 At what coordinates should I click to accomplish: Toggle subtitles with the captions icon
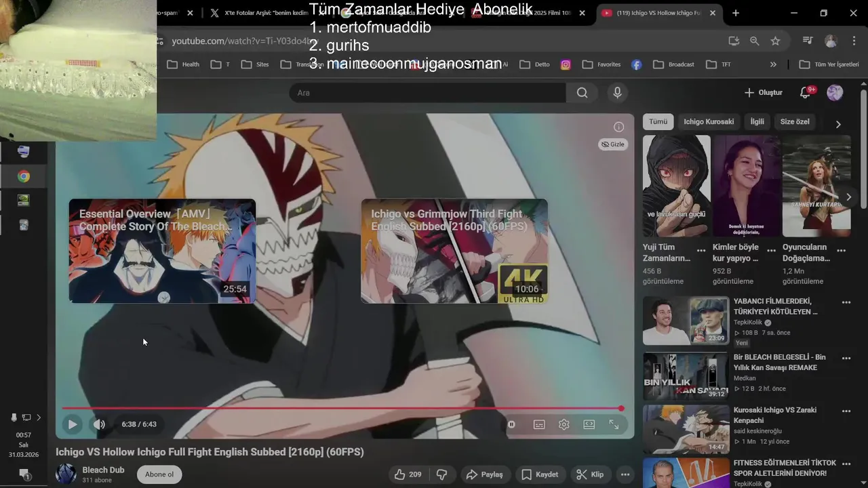[539, 424]
